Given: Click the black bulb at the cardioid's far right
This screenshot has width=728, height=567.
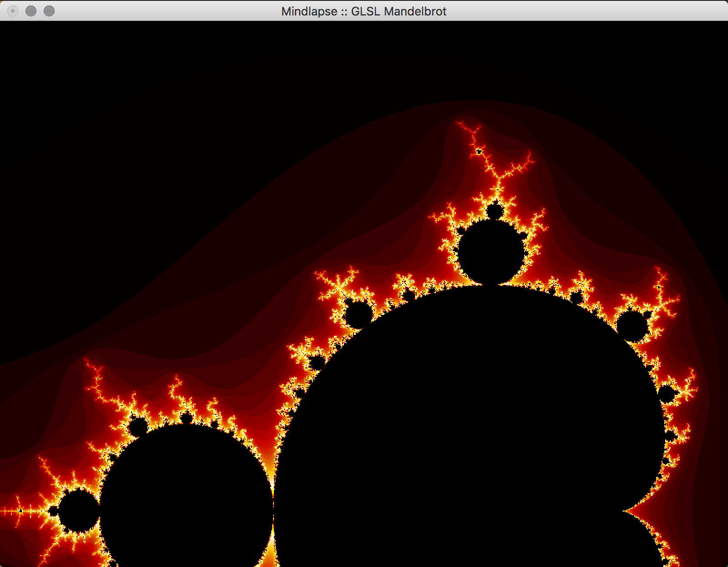Looking at the screenshot, I should pos(667,394).
